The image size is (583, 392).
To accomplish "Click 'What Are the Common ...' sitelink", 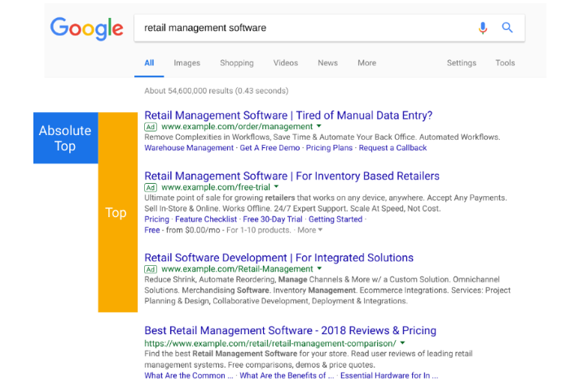I will (x=189, y=376).
